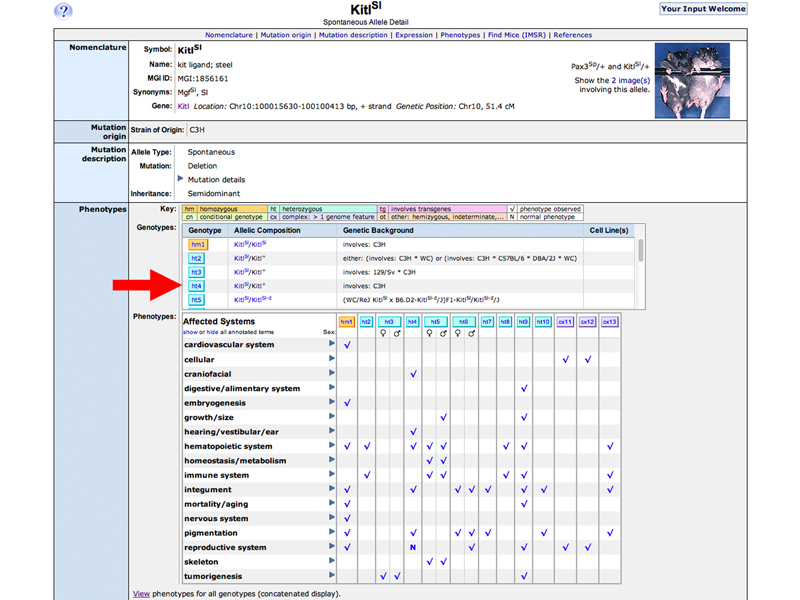The width and height of the screenshot is (800, 600).
Task: Expand hematopoietic system row
Action: coord(332,445)
